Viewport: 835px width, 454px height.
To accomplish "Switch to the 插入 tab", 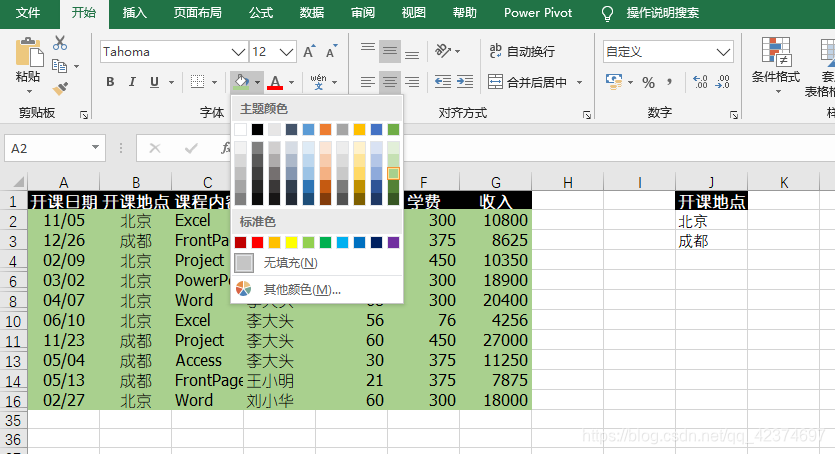I will tap(134, 13).
